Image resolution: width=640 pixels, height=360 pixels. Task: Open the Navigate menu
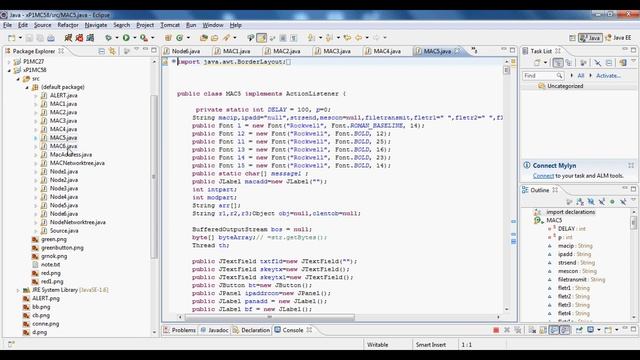pyautogui.click(x=96, y=25)
